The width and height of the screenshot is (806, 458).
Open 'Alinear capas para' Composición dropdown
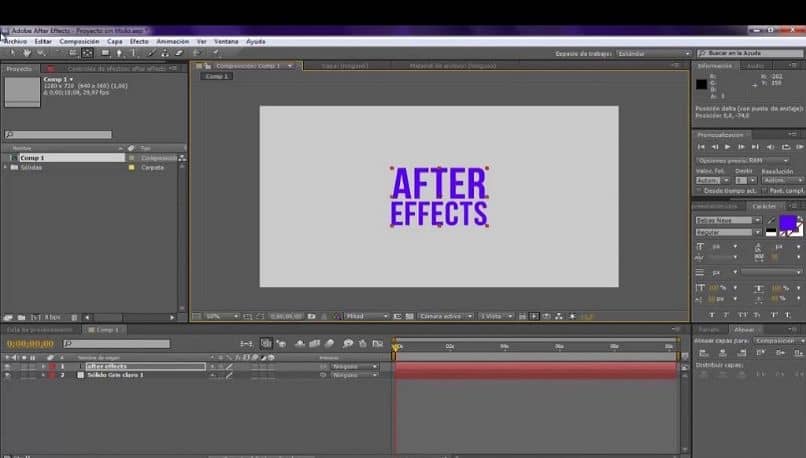tap(779, 341)
